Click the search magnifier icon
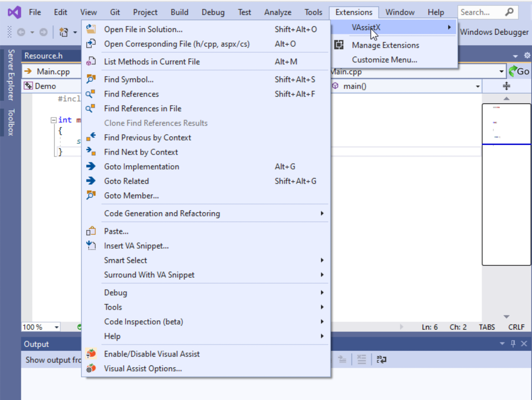 [509, 12]
